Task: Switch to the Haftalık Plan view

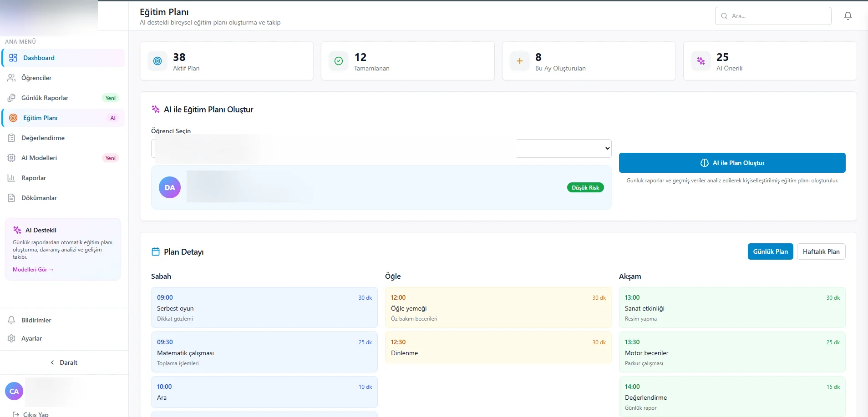Action: (x=822, y=251)
